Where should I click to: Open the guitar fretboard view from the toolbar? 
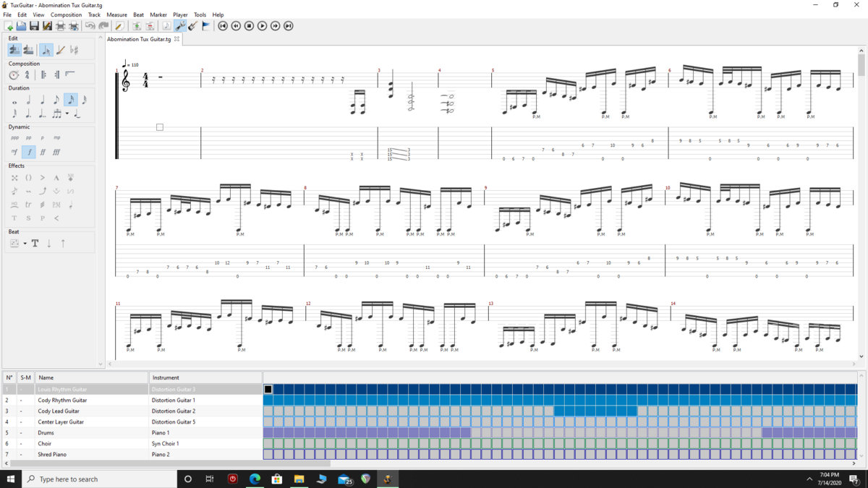[192, 27]
